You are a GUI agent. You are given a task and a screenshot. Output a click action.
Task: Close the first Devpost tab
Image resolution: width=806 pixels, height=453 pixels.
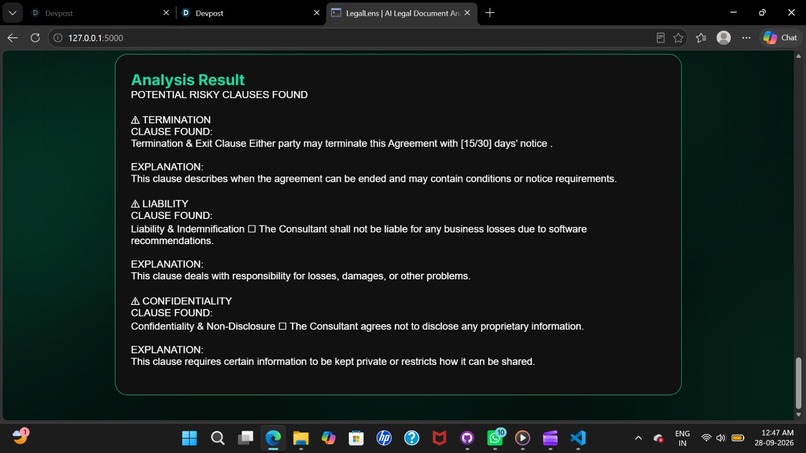click(x=166, y=13)
